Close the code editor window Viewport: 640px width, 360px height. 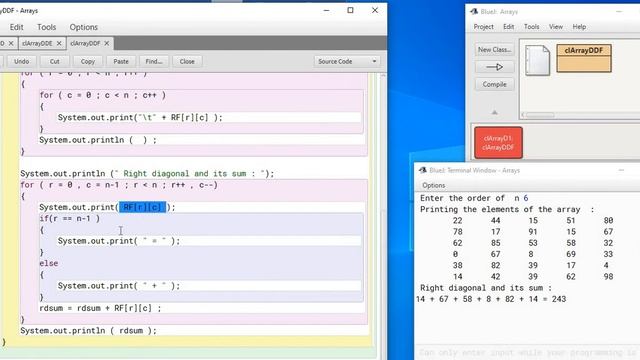(x=375, y=10)
